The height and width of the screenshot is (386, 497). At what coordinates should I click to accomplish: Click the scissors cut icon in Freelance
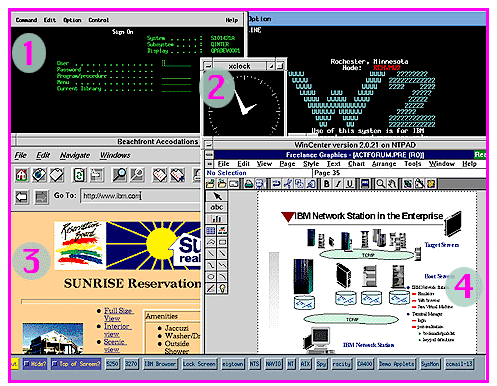pos(288,184)
